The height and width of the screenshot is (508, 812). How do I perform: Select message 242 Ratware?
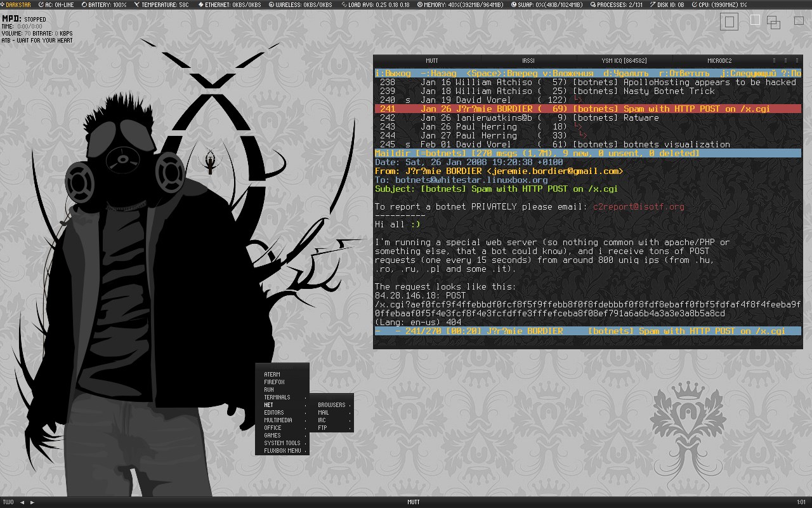click(588, 118)
